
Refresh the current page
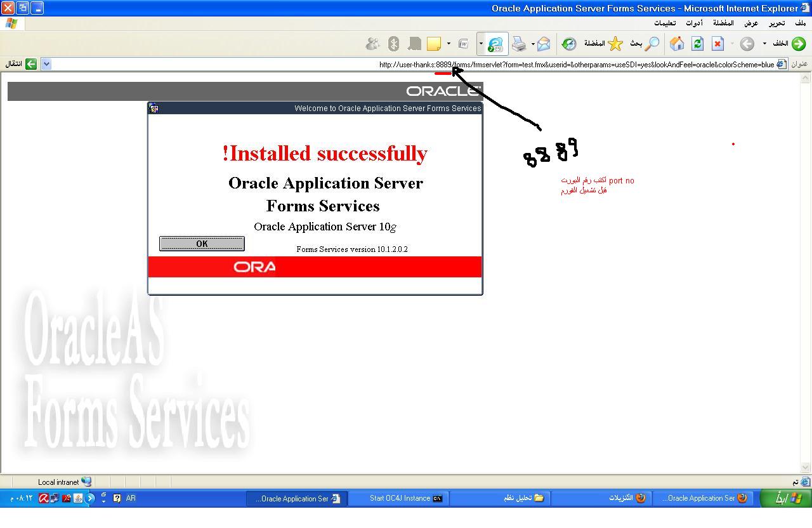click(x=697, y=44)
